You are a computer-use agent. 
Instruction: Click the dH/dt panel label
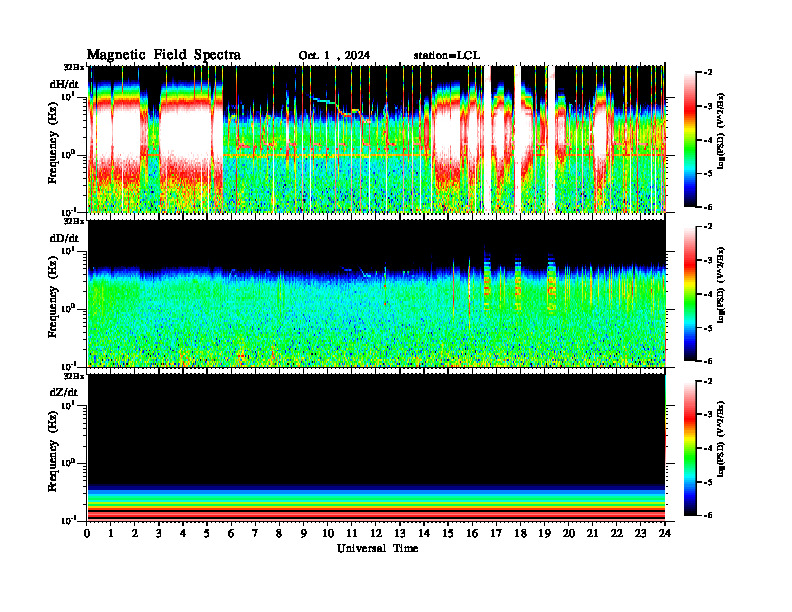64,84
